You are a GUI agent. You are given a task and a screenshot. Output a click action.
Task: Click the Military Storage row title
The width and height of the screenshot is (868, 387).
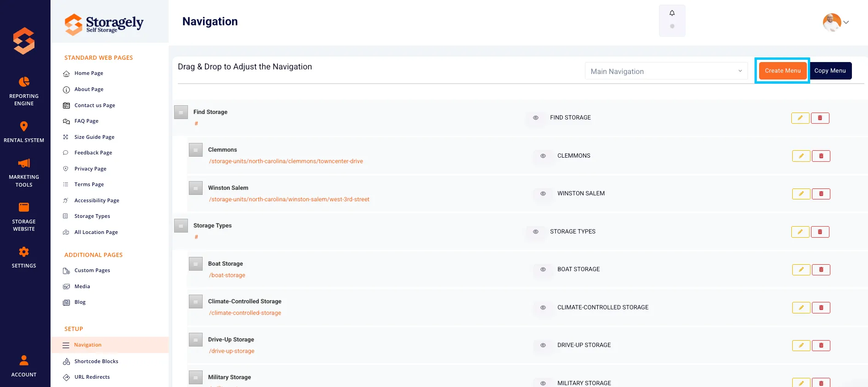pos(229,377)
